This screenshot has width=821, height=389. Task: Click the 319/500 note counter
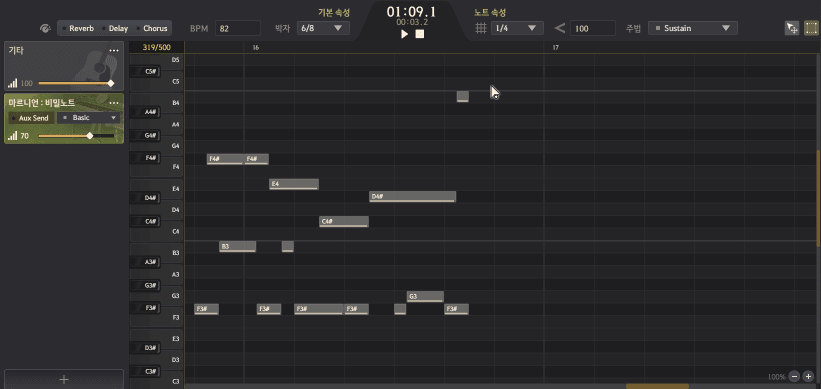(157, 47)
